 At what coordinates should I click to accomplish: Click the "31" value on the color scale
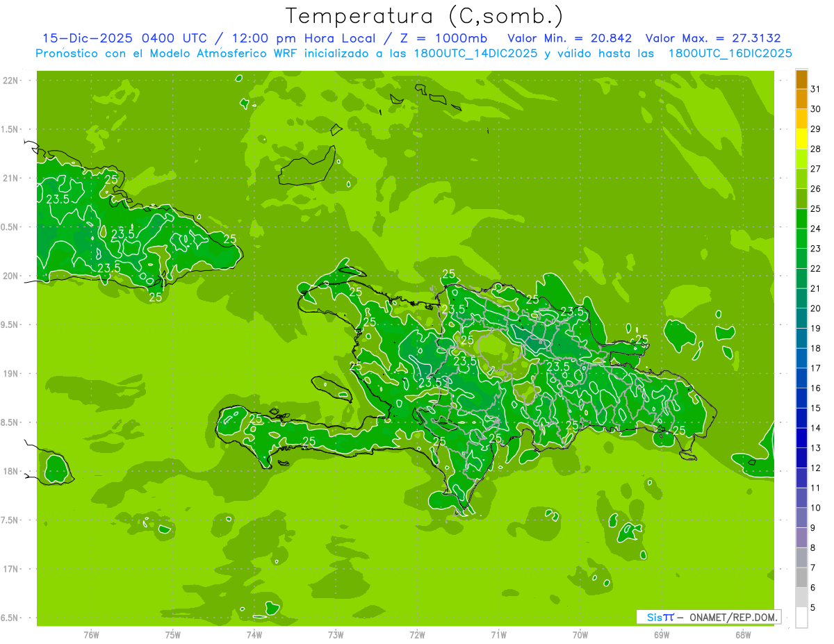[816, 89]
